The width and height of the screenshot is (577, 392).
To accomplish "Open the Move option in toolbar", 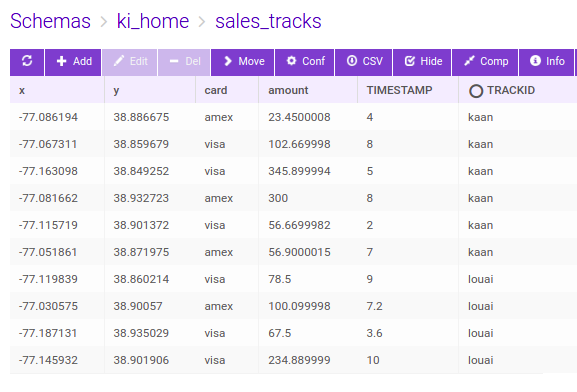I will 243,62.
